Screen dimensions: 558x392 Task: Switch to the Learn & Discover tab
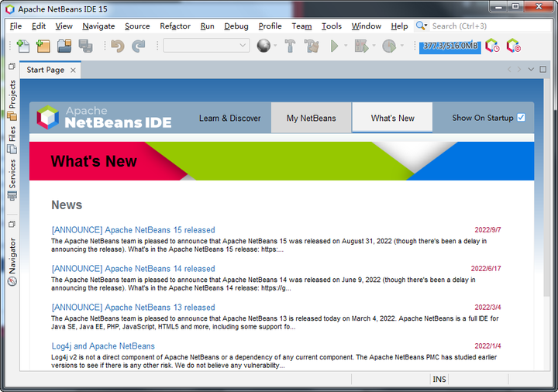click(x=230, y=118)
